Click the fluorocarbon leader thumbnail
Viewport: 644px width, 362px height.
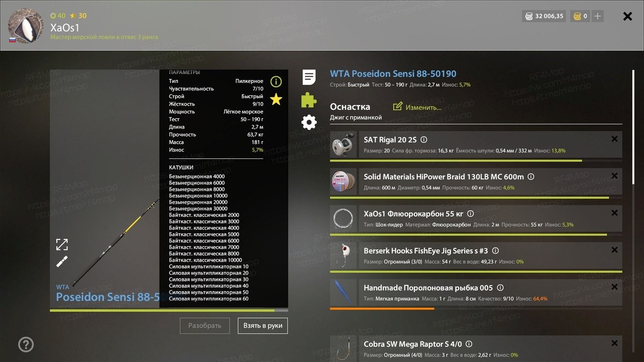344,219
